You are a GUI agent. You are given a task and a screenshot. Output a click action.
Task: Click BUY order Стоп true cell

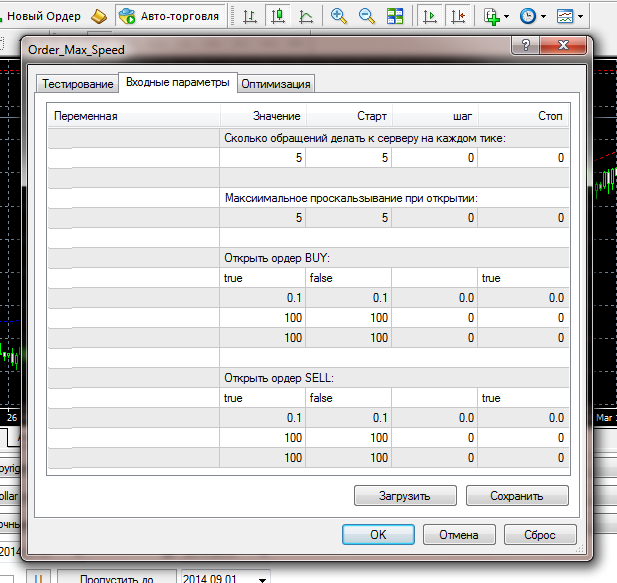[523, 278]
